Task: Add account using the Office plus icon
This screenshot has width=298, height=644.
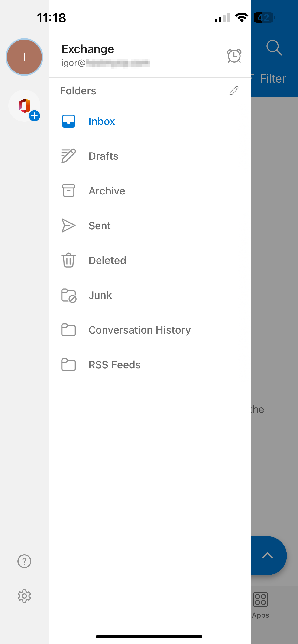Action: click(x=25, y=106)
